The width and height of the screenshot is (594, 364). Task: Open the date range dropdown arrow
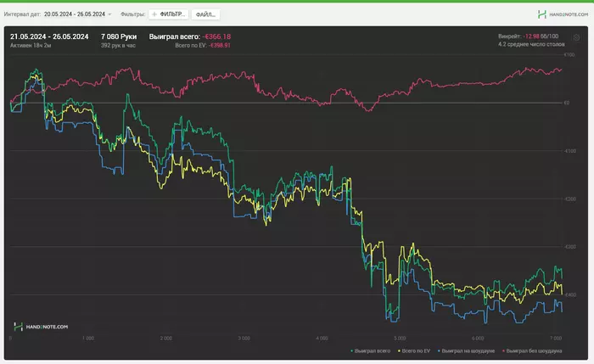tap(109, 14)
